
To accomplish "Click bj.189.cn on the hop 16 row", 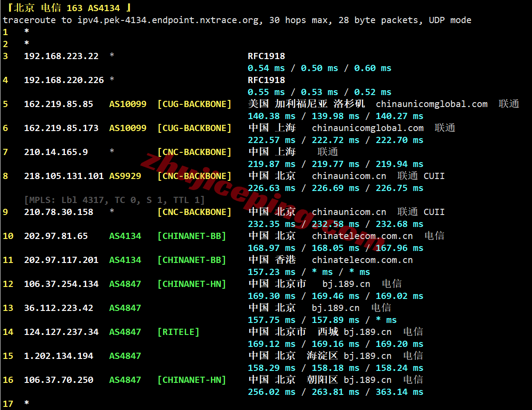I will [367, 380].
